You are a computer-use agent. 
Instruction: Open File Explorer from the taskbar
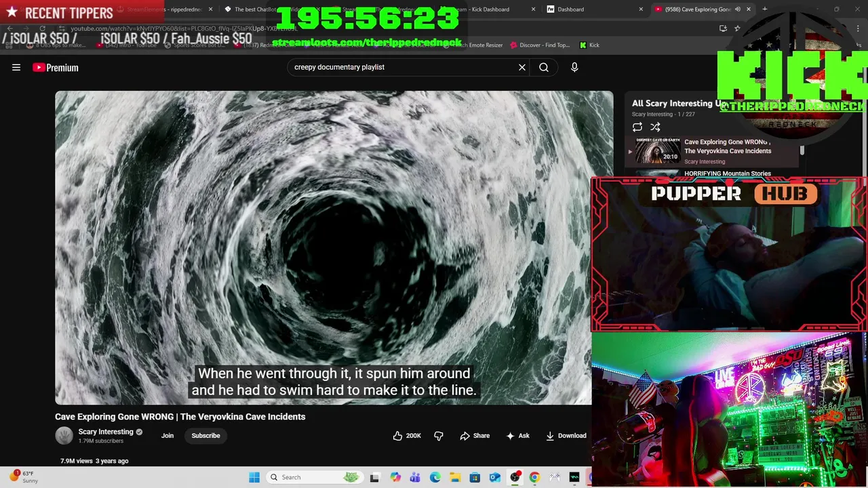(x=455, y=477)
